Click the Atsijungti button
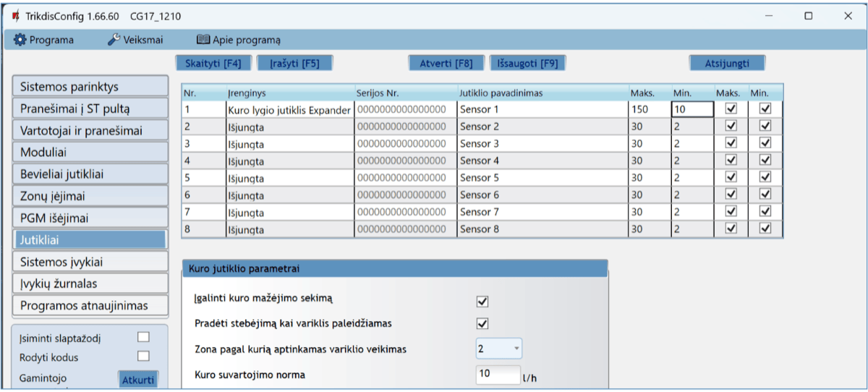 (726, 63)
